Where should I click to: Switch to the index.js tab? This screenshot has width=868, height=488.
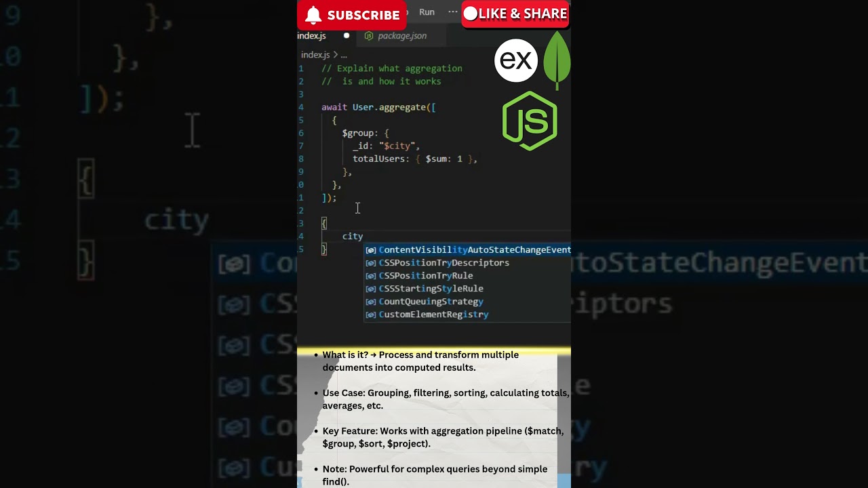[x=312, y=36]
